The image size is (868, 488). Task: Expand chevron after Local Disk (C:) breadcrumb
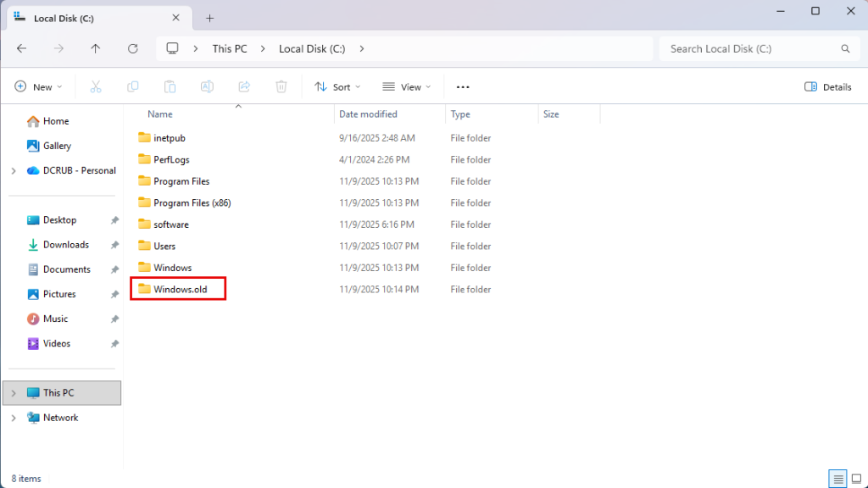[x=361, y=48]
